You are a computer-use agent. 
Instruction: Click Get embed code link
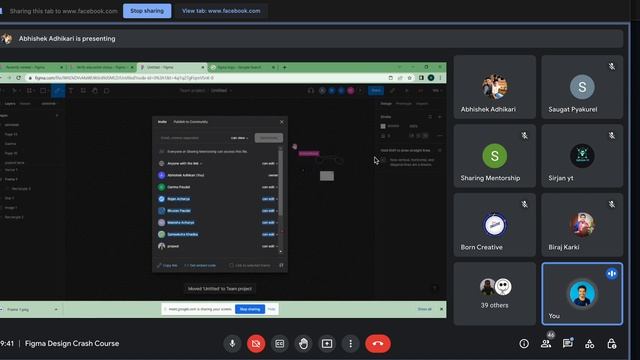pyautogui.click(x=200, y=265)
